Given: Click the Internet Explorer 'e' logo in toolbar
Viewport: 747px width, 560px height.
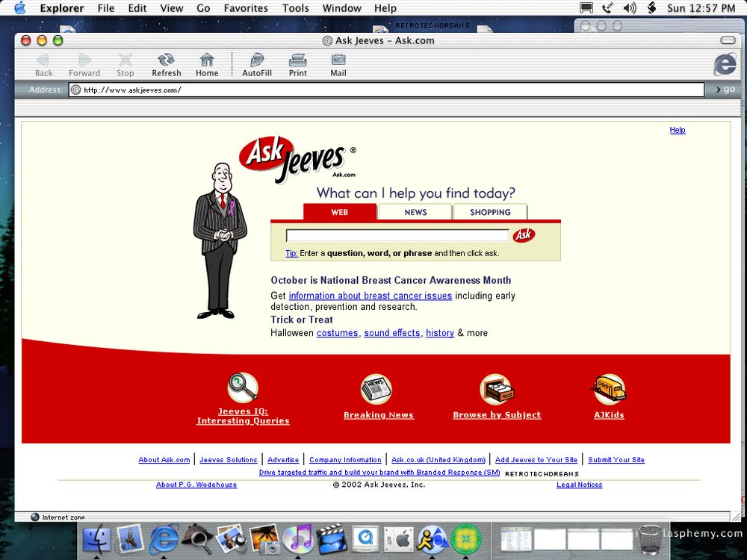Looking at the screenshot, I should click(725, 64).
